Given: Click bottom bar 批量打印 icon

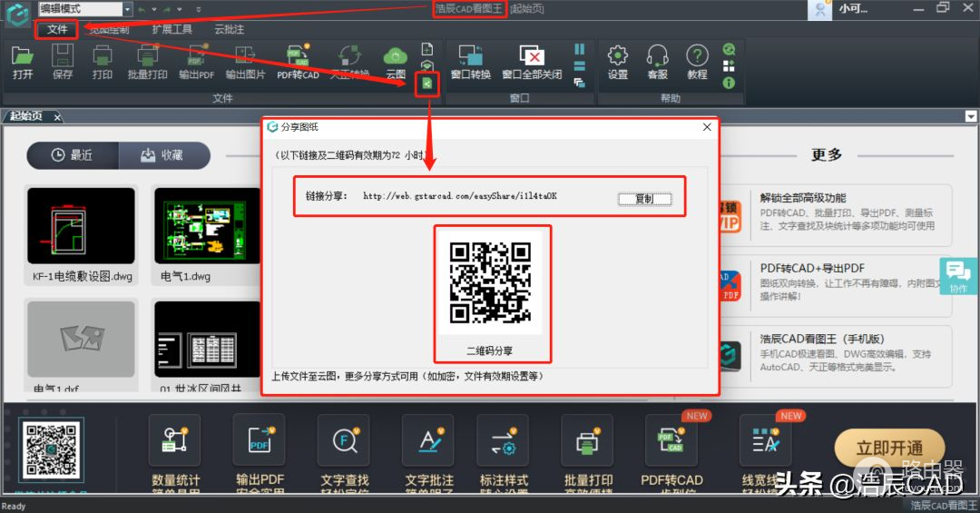Looking at the screenshot, I should (587, 440).
